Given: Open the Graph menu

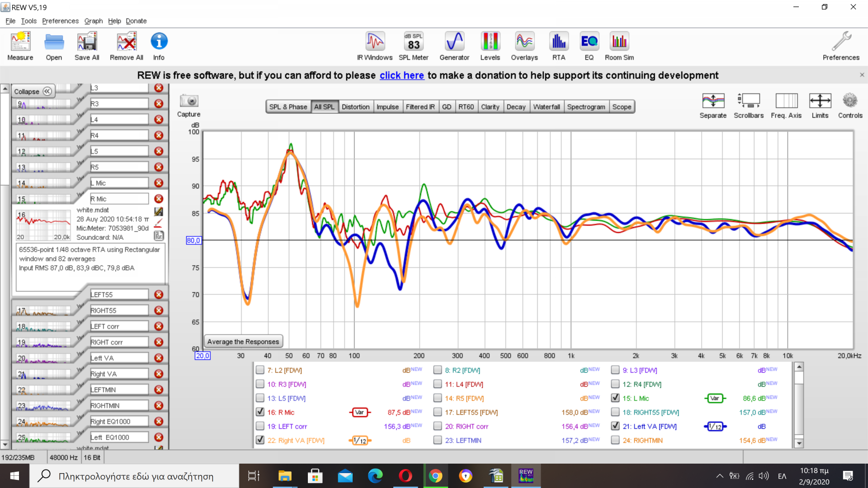Looking at the screenshot, I should coord(93,21).
